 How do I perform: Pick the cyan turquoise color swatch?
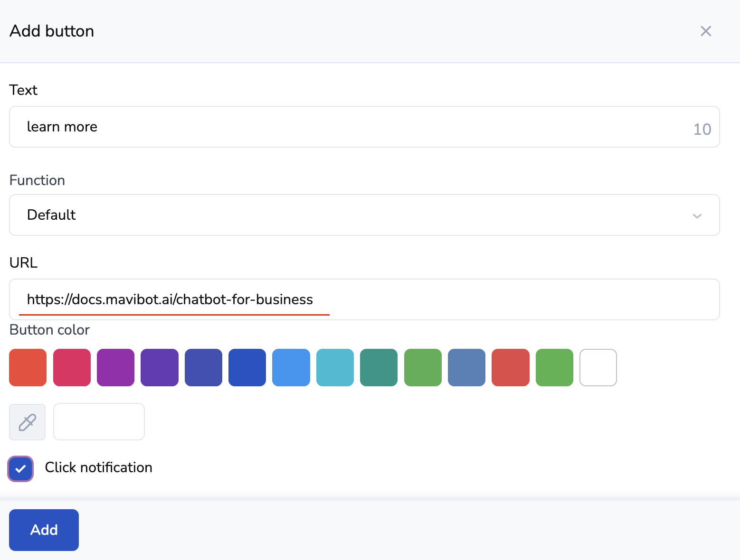[335, 367]
